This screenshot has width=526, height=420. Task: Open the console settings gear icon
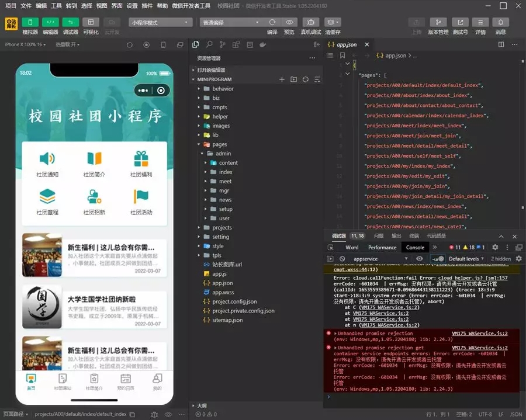(518, 259)
